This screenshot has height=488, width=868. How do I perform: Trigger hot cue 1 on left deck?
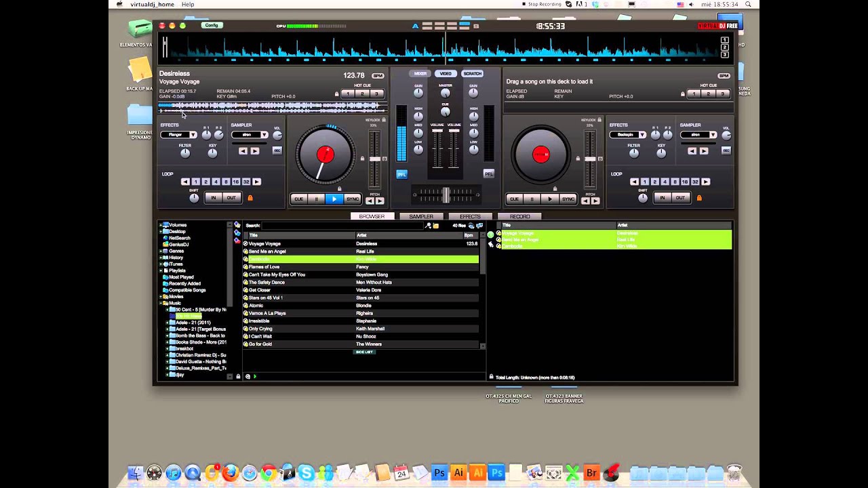[x=349, y=94]
